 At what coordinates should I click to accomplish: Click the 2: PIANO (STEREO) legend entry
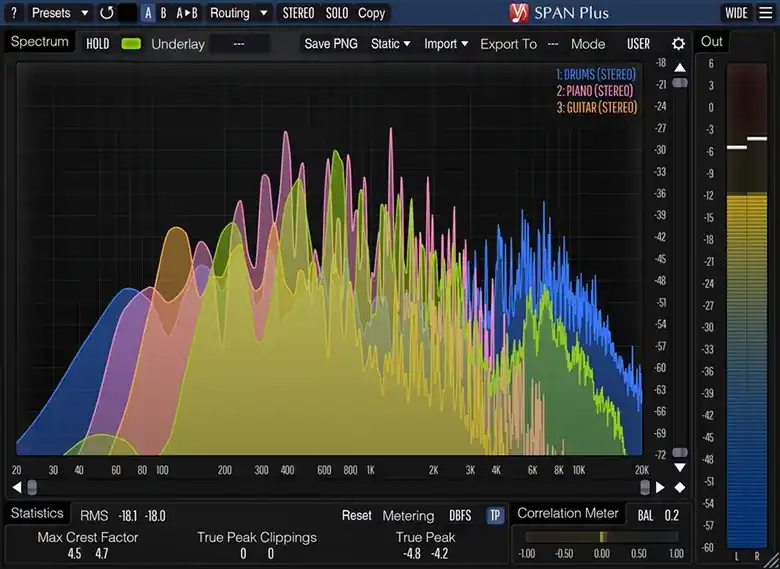tap(595, 91)
